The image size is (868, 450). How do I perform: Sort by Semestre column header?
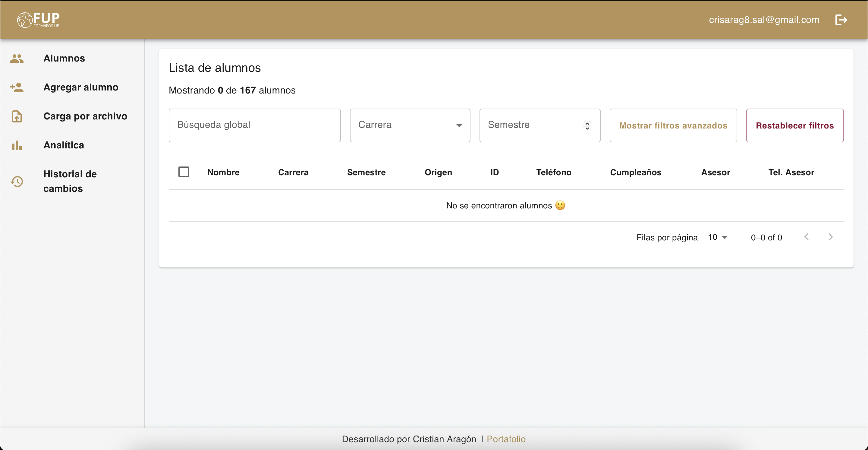click(x=366, y=172)
